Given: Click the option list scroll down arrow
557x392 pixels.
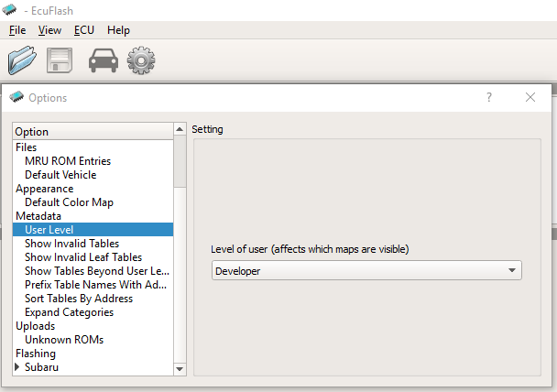Looking at the screenshot, I should (x=180, y=369).
